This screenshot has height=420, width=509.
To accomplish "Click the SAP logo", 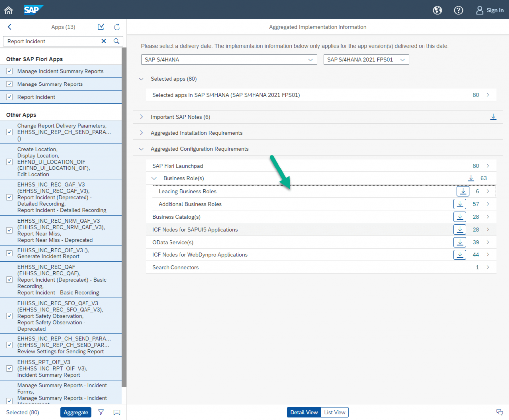I will (x=33, y=10).
